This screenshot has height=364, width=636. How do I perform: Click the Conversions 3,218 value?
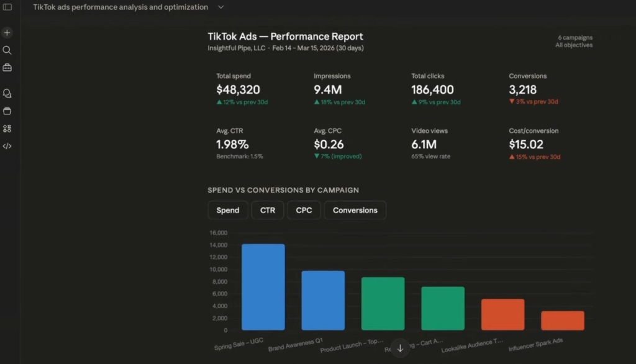point(523,89)
